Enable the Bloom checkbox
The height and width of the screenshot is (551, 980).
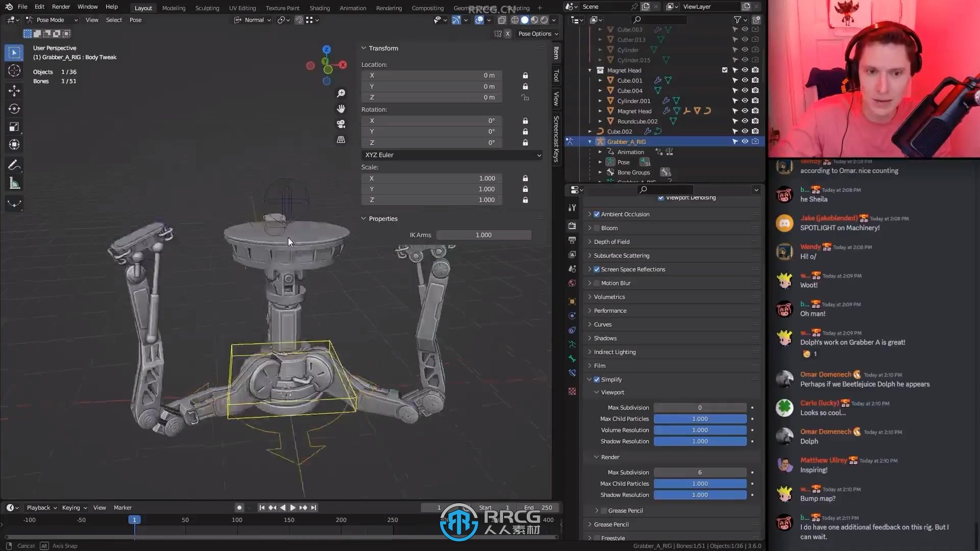(x=597, y=228)
